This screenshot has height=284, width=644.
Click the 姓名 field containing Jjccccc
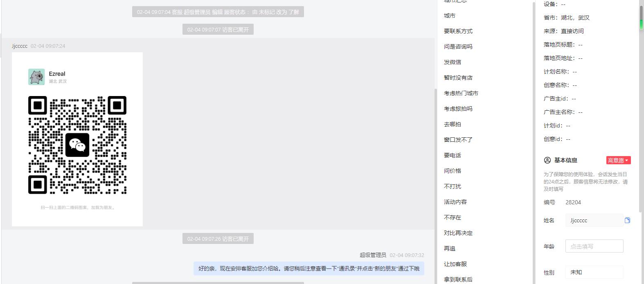coord(594,220)
